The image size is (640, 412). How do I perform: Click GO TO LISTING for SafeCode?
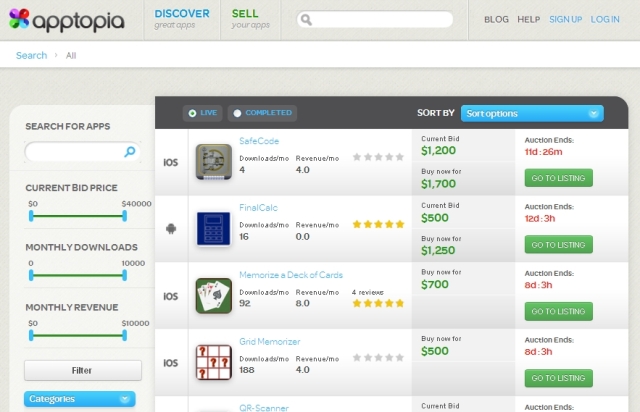point(558,178)
